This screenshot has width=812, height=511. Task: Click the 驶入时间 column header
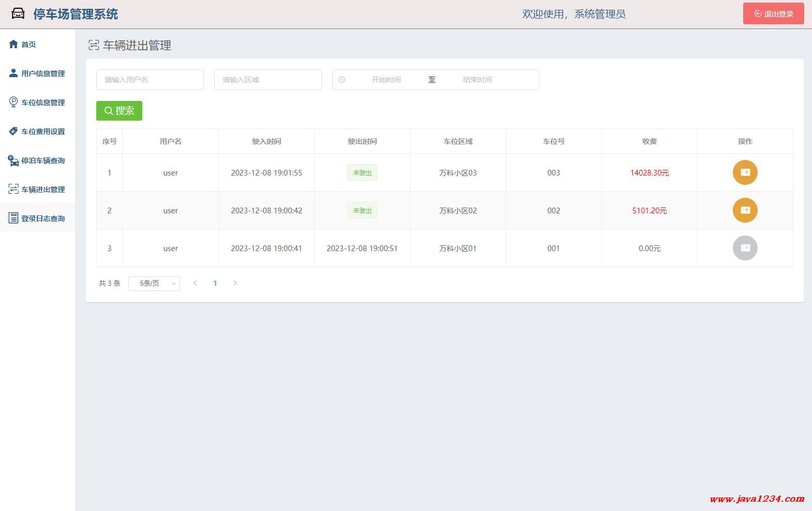coord(267,141)
